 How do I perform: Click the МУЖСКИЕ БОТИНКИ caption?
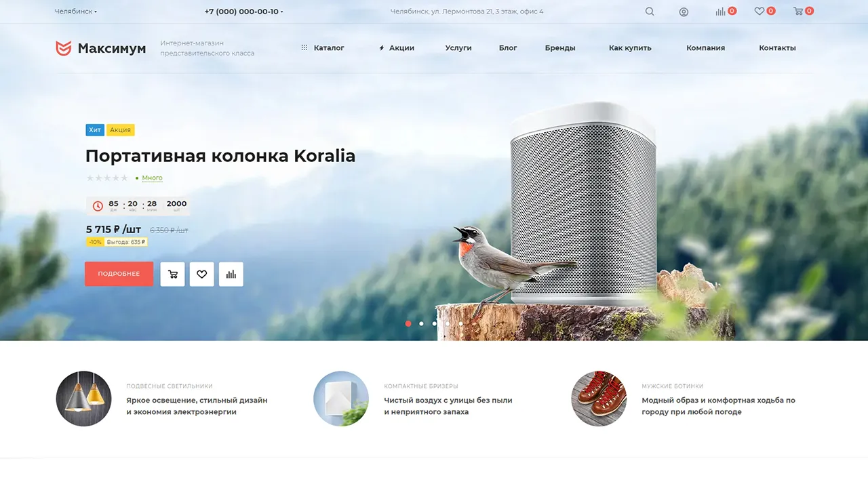672,386
